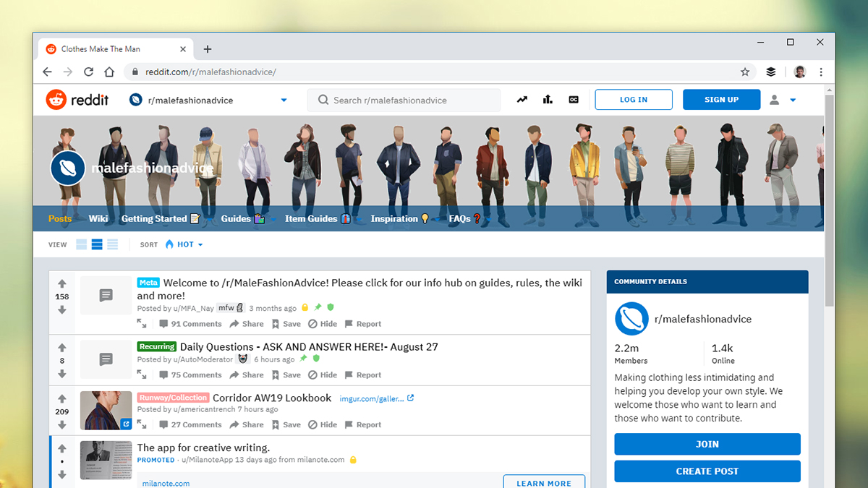Upvote the Welcome to /r/MaleFashionAdvice post
The image size is (868, 488).
pyautogui.click(x=62, y=284)
